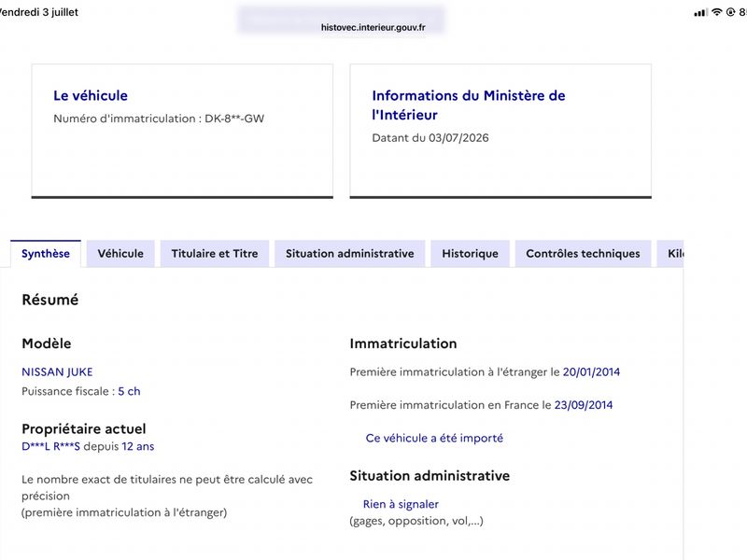Click the registration number DK-8**-GW text
The width and height of the screenshot is (747, 560).
[234, 119]
